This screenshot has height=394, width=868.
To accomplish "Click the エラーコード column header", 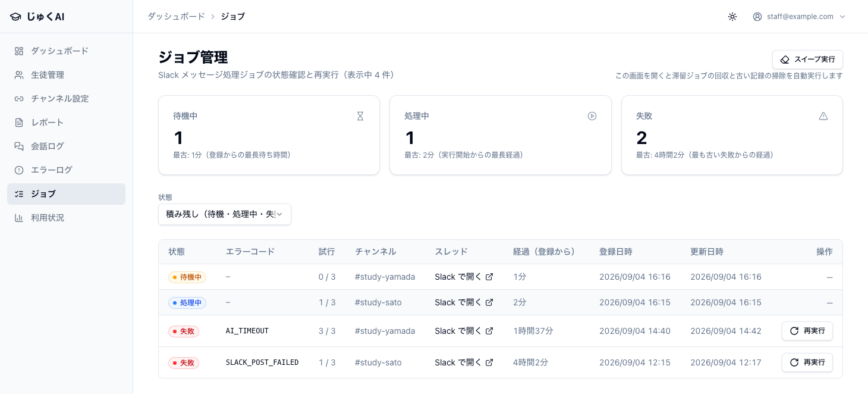I will tap(250, 252).
